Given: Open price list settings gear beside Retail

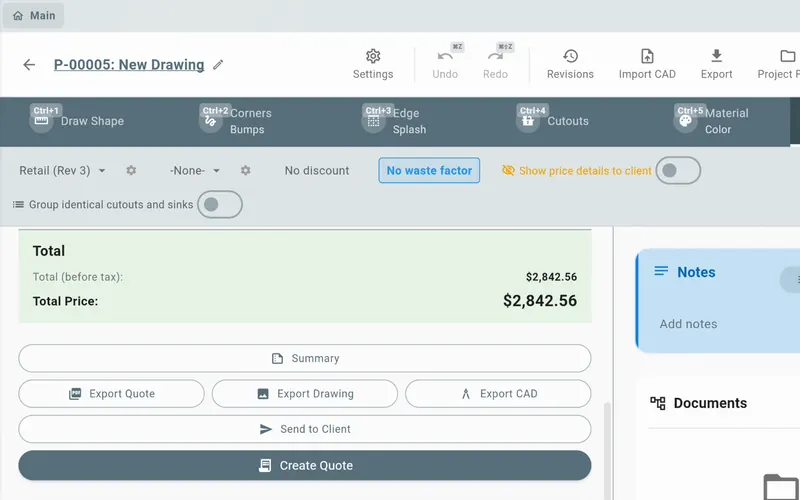Looking at the screenshot, I should (x=131, y=170).
